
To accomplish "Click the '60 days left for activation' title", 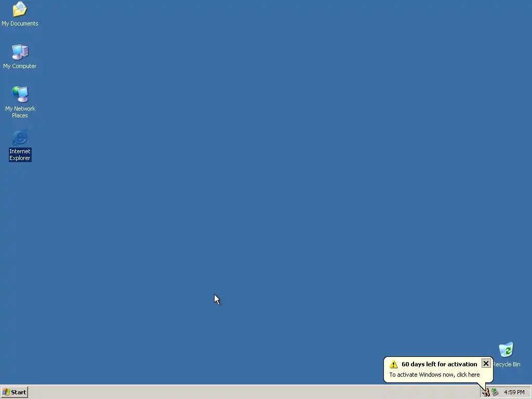I will 439,364.
